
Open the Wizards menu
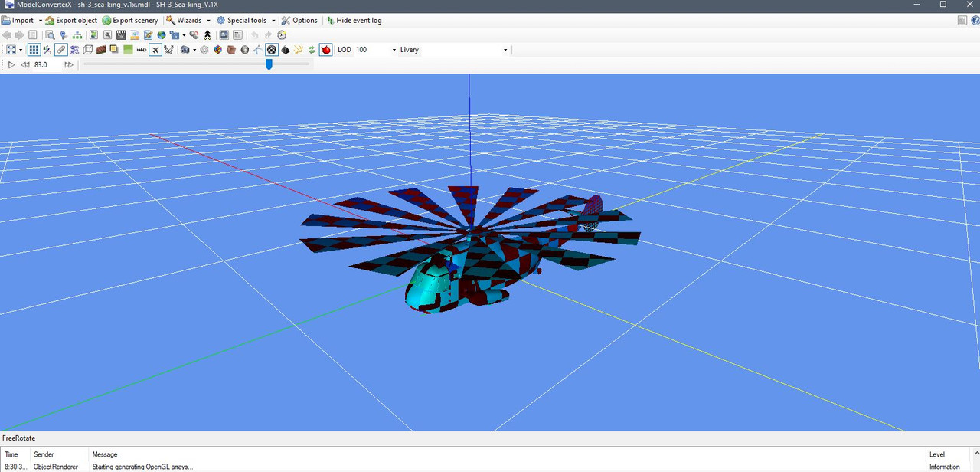184,21
